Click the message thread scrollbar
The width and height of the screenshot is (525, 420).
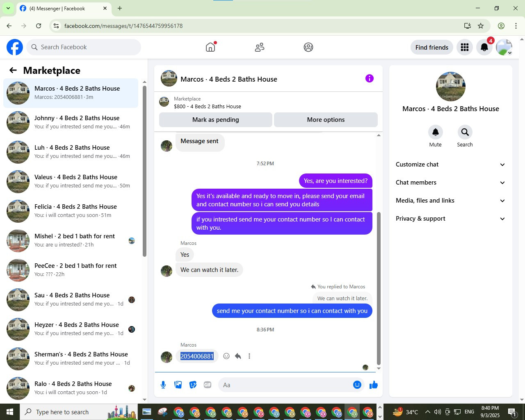click(x=379, y=288)
